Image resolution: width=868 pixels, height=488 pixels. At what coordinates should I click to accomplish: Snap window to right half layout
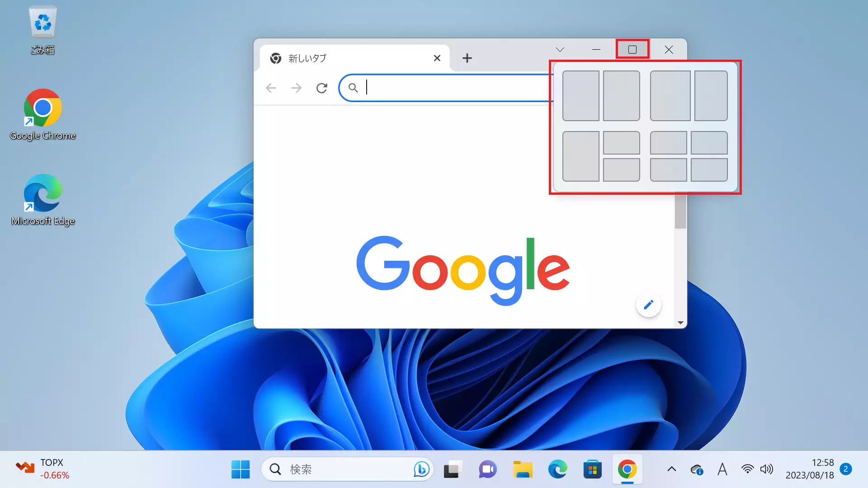[x=621, y=96]
